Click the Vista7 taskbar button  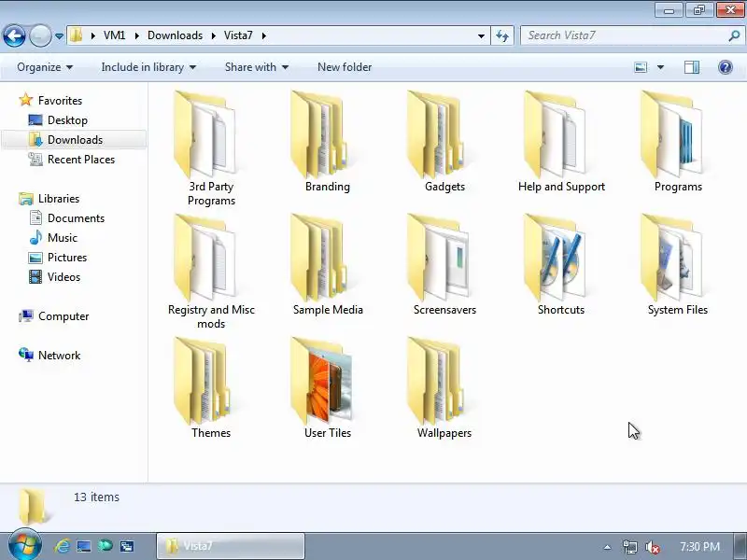pos(231,546)
